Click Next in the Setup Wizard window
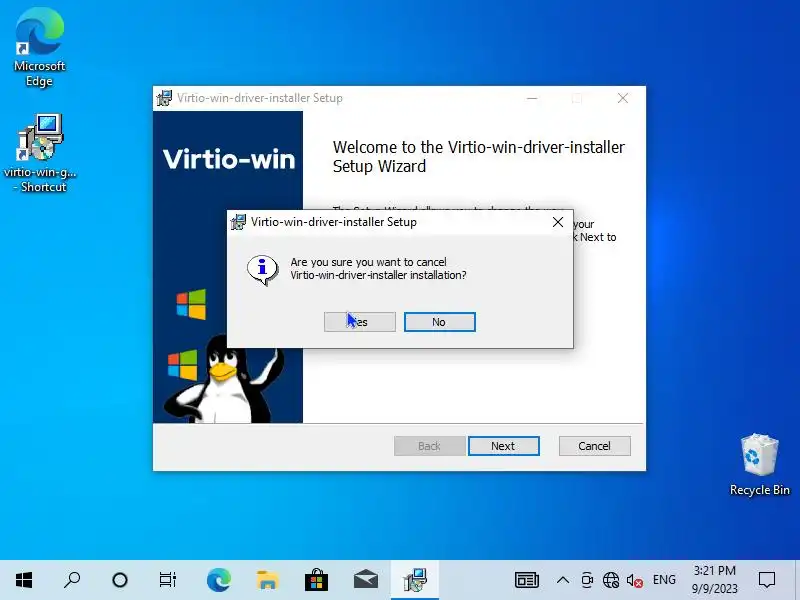Viewport: 800px width, 600px height. [x=503, y=446]
